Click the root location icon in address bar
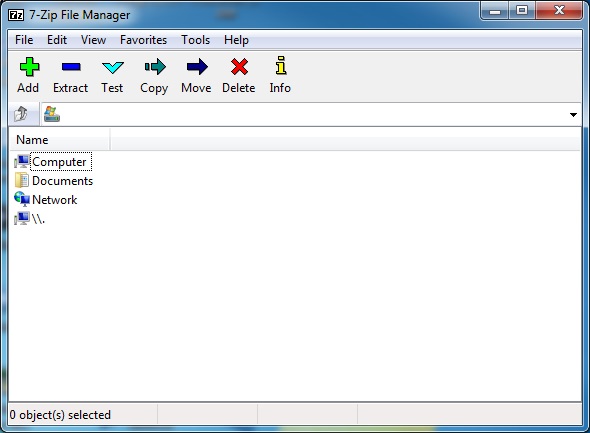Screen dimensions: 590x433 (x=52, y=114)
